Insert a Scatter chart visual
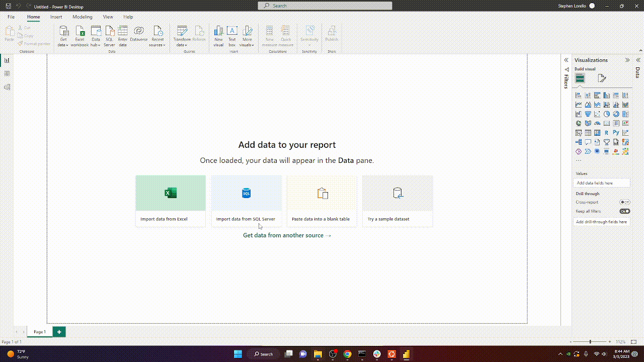Screen dimensions: 644x362 597,114
